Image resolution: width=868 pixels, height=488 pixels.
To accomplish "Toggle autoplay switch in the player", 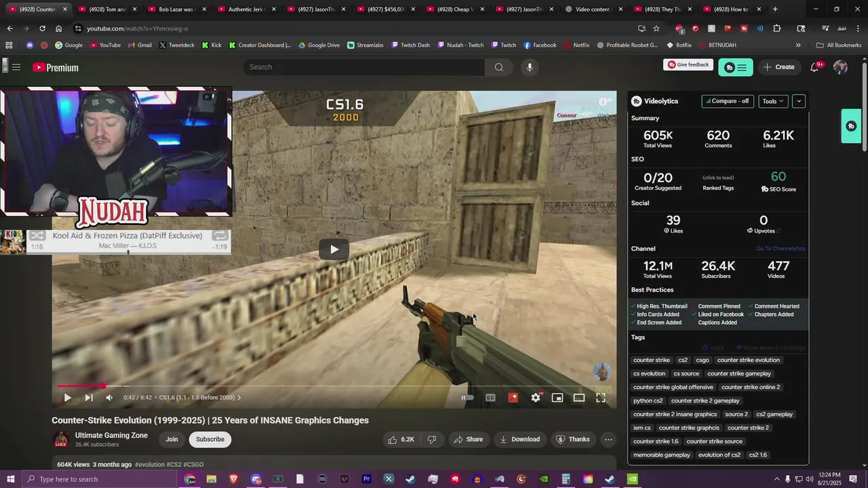I will pos(467,398).
